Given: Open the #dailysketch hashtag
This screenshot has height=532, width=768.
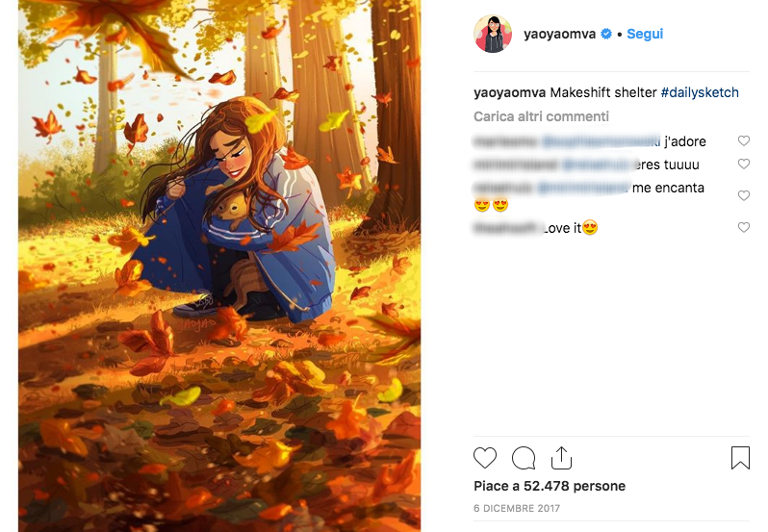Looking at the screenshot, I should 700,92.
